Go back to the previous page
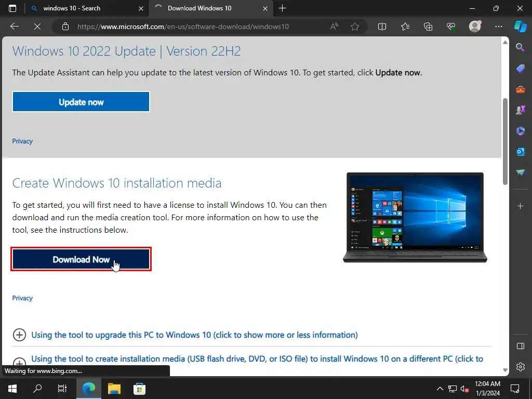 14,26
